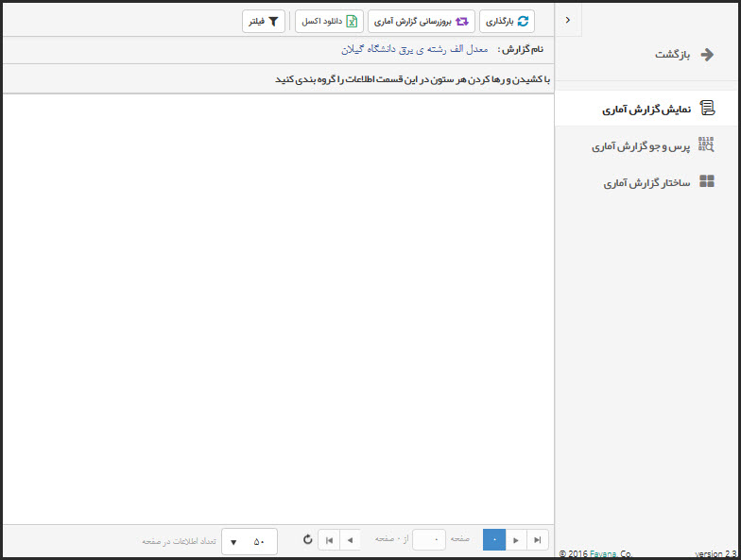Jump with the right-arrow-and-bar pager button
The image size is (741, 560).
tap(538, 540)
